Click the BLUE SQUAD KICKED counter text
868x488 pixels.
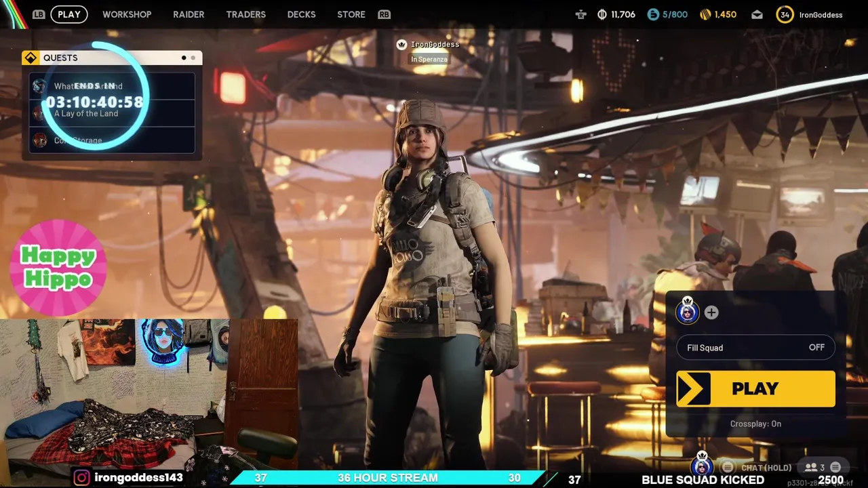click(x=703, y=480)
